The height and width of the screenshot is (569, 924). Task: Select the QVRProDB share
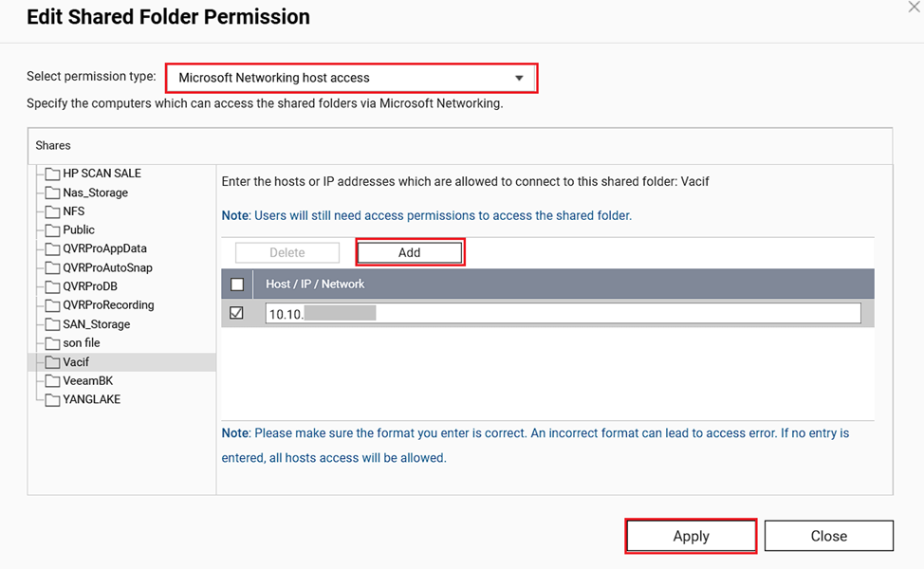pos(90,286)
